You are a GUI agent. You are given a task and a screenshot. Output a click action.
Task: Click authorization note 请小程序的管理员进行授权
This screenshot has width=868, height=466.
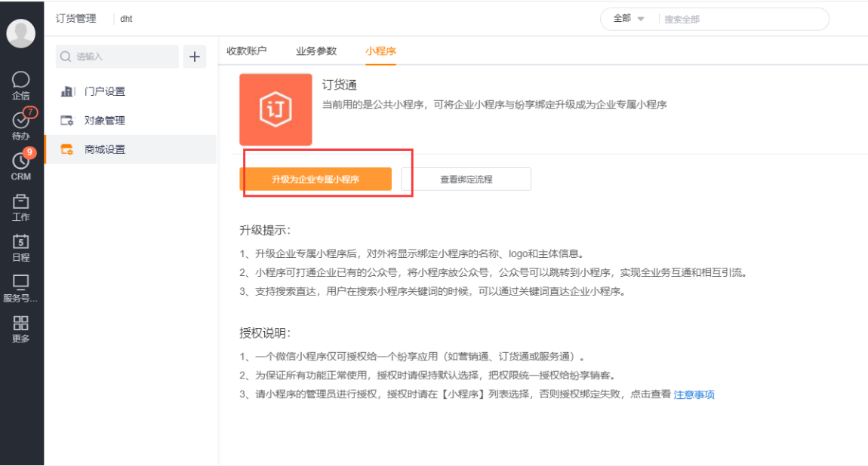point(455,394)
